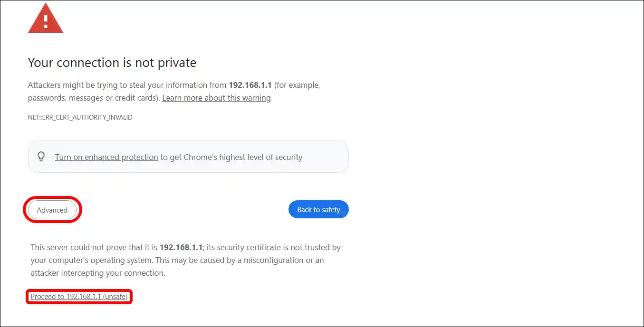Click the red warning triangle icon
This screenshot has height=327, width=644.
pos(45,18)
